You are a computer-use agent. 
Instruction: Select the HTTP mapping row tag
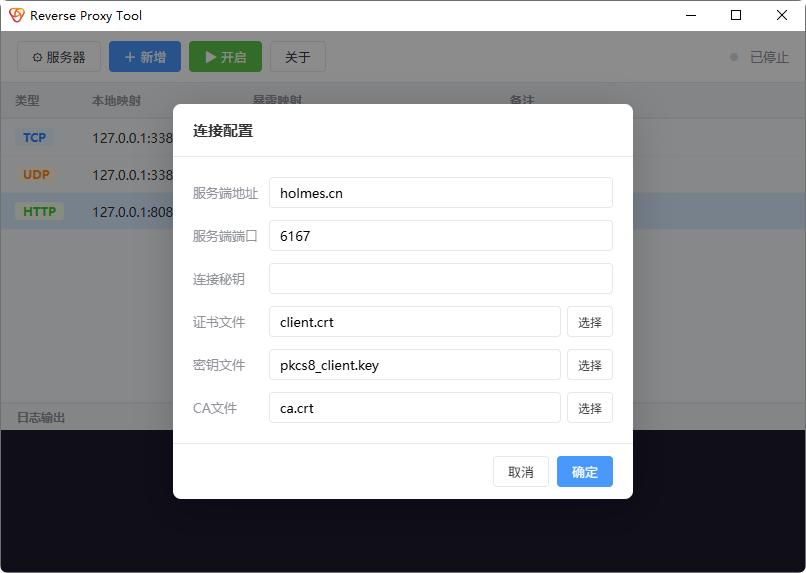coord(40,211)
